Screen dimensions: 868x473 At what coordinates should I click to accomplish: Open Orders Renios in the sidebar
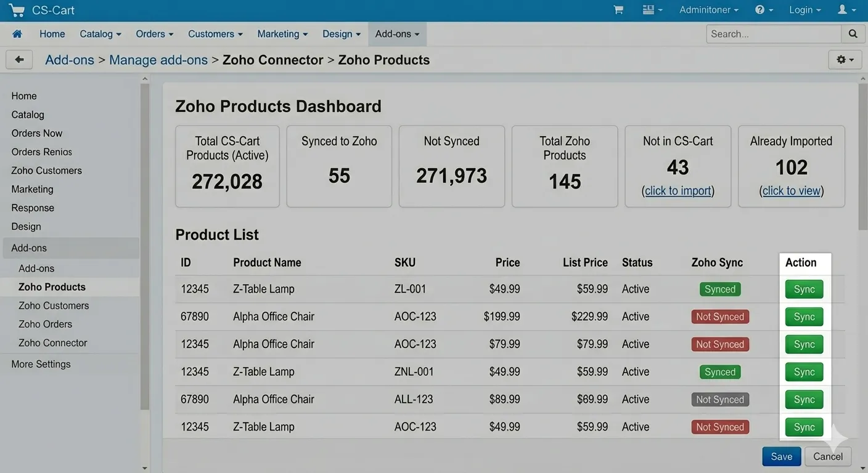(42, 152)
